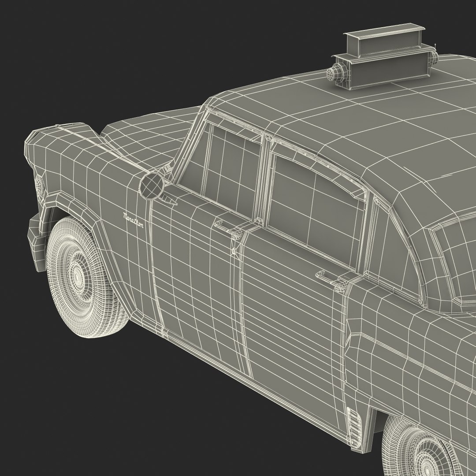Image resolution: width=476 pixels, height=476 pixels.
Task: Click the front wheel hubcap
Action: (79, 276)
